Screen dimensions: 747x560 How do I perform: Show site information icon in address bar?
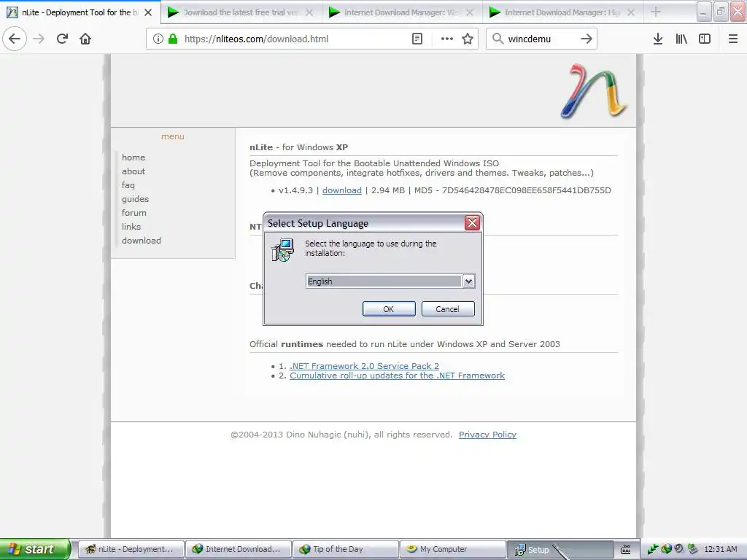158,39
